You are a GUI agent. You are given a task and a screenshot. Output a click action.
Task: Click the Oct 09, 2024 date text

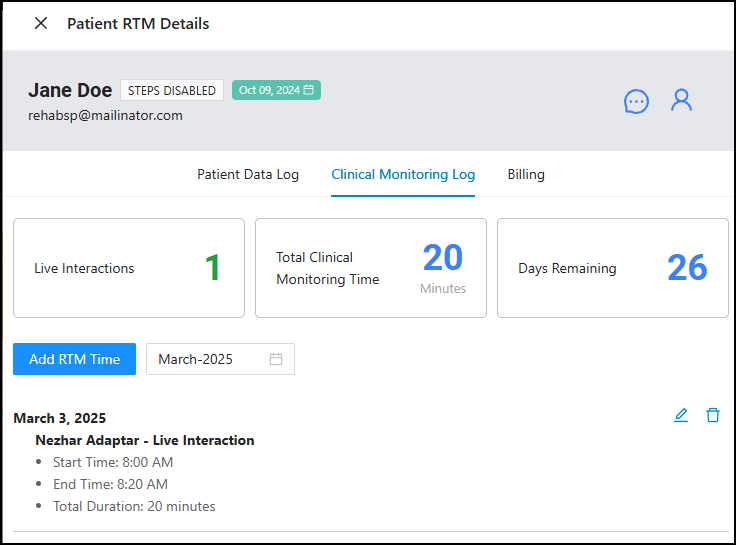click(269, 90)
